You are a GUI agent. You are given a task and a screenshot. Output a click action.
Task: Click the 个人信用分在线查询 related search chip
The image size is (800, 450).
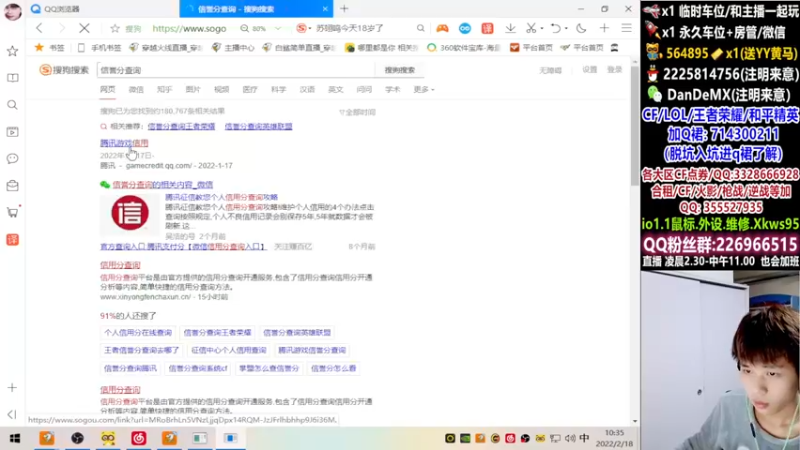138,333
